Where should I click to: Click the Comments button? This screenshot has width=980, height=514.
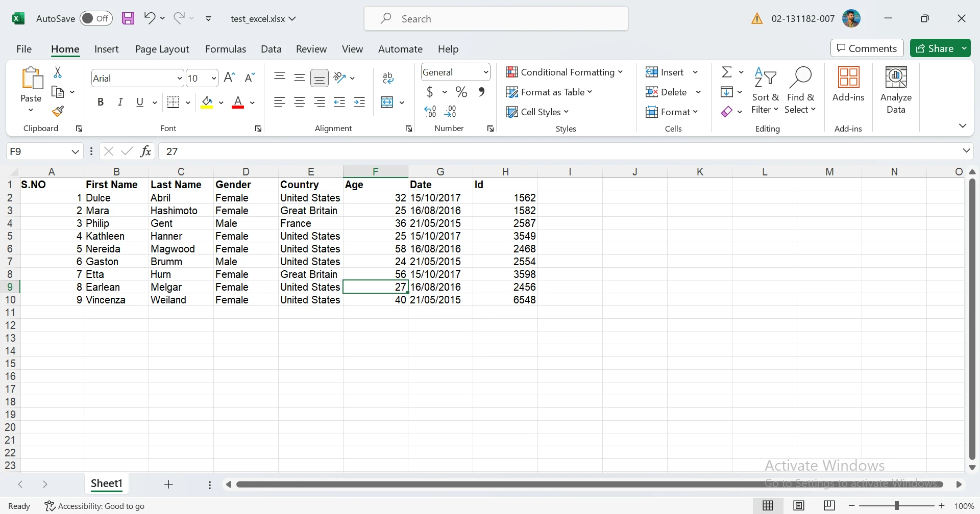(867, 48)
